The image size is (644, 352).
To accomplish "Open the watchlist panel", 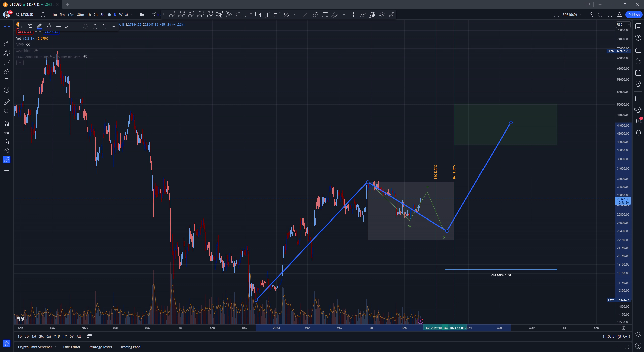I will coord(638,26).
